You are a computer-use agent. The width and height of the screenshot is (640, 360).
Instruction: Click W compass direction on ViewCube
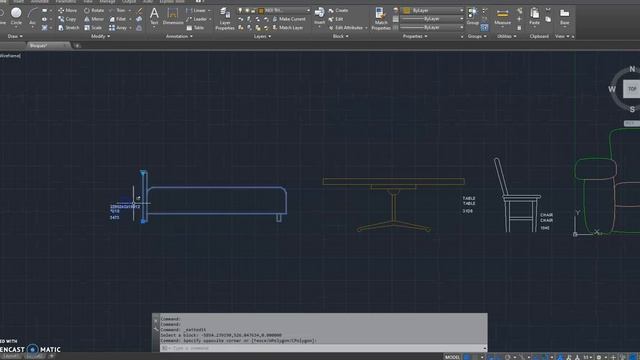click(x=612, y=89)
